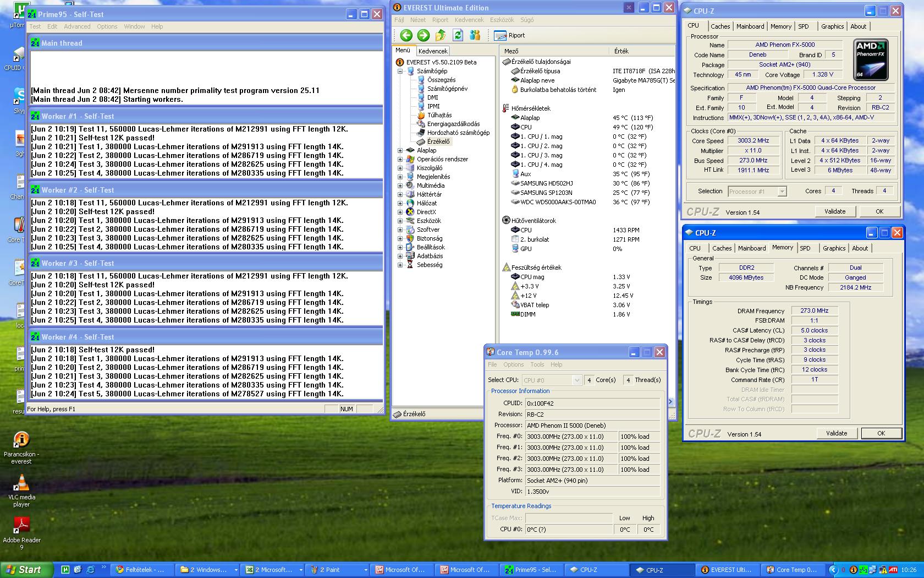Open Caches tab in upper CPU-Z
The image size is (924, 578).
pyautogui.click(x=720, y=26)
